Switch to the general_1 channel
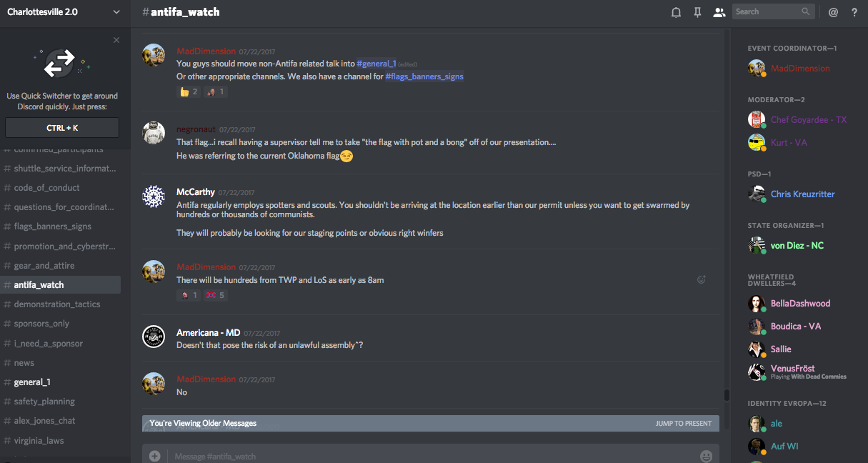Image resolution: width=868 pixels, height=463 pixels. coord(32,382)
